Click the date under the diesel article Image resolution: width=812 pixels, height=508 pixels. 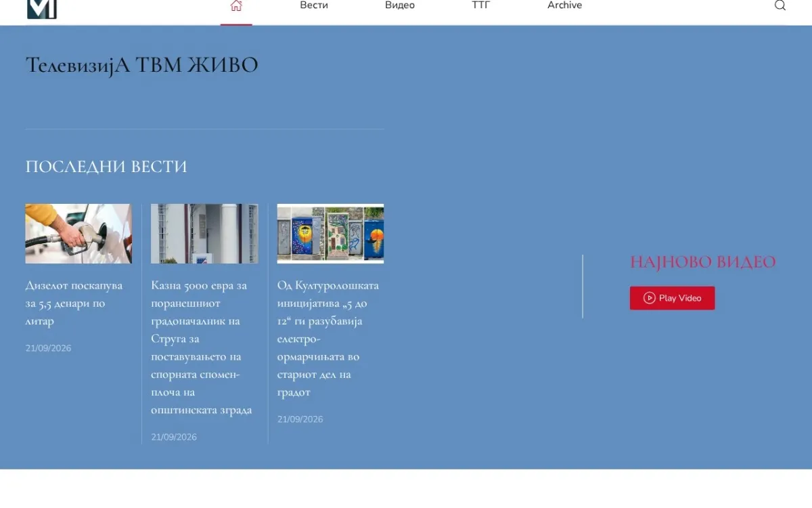48,348
